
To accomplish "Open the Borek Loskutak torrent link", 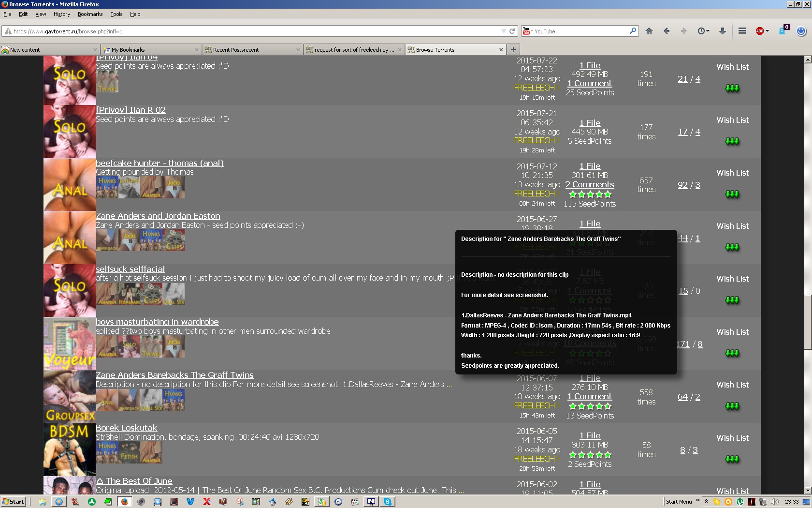I will (x=126, y=428).
